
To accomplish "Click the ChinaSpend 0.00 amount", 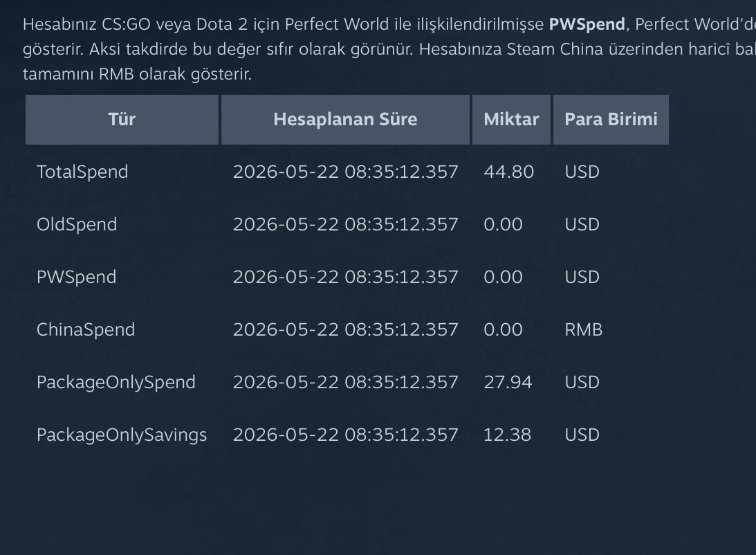I will pyautogui.click(x=503, y=330).
